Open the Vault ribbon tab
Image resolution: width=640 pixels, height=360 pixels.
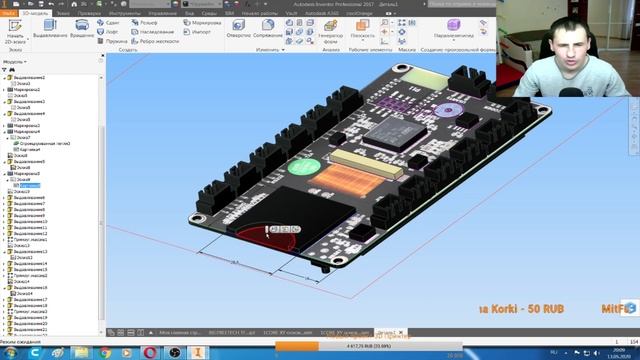(291, 13)
